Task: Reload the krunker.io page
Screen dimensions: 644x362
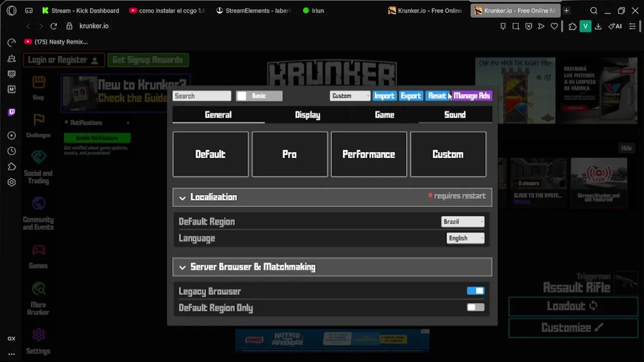Action: tap(53, 26)
